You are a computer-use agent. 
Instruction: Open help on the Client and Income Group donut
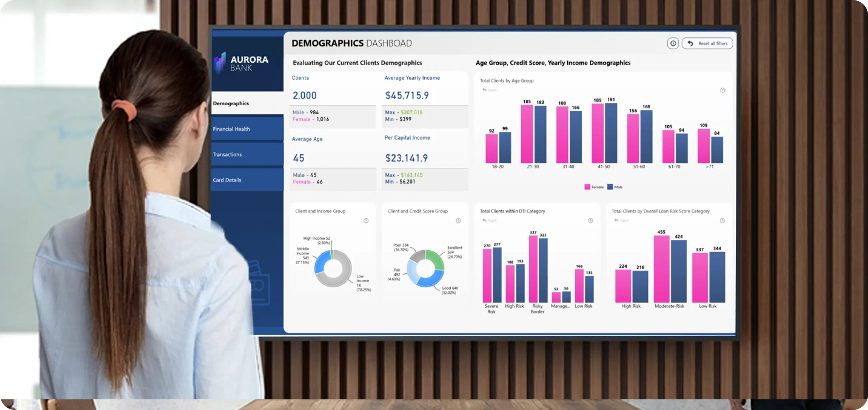point(366,221)
